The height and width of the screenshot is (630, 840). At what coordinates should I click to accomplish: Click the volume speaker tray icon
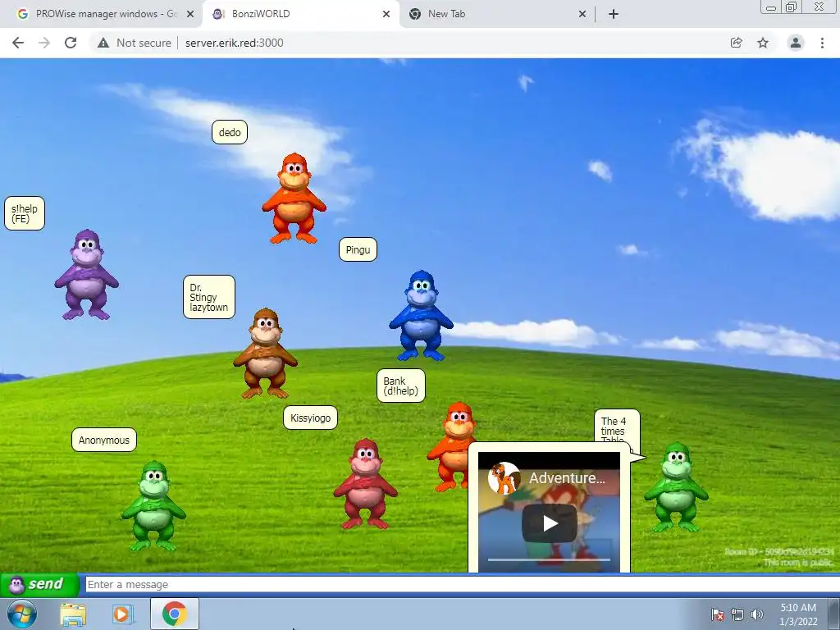(756, 614)
